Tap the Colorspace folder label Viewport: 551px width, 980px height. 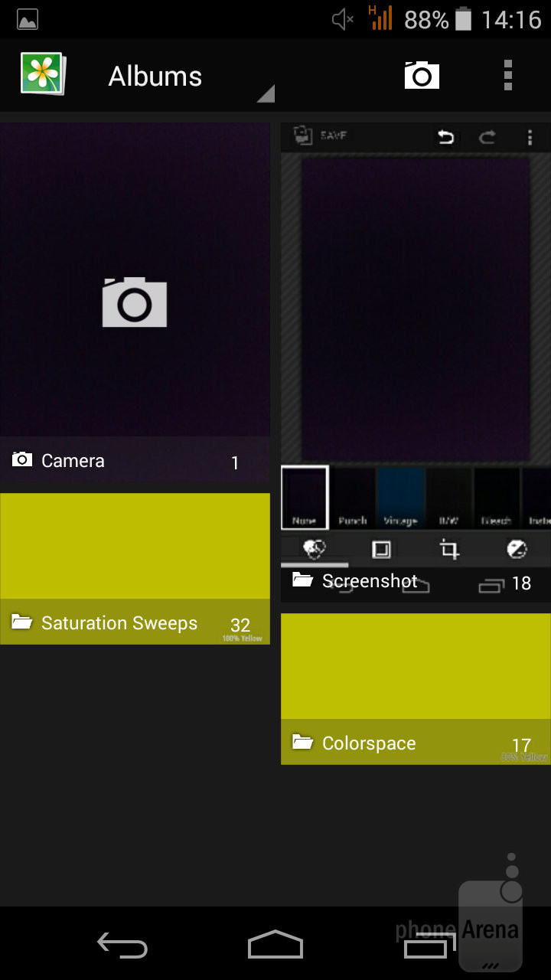click(x=369, y=743)
